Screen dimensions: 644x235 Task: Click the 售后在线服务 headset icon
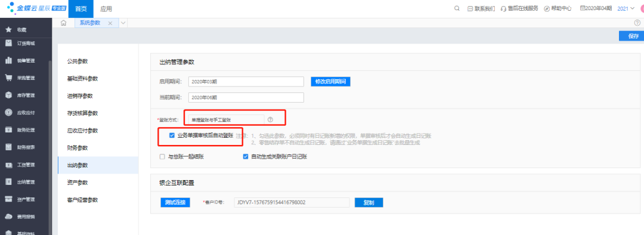click(x=503, y=8)
